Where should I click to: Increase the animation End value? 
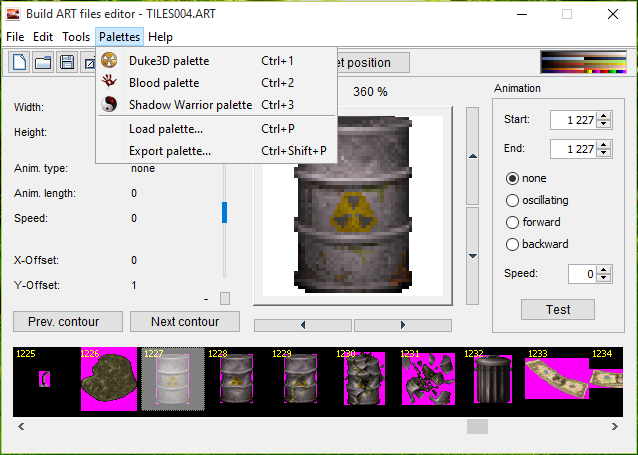click(x=604, y=145)
